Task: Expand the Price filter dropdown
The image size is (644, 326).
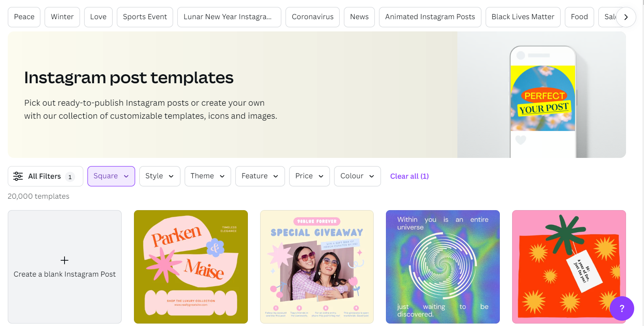Action: click(310, 176)
